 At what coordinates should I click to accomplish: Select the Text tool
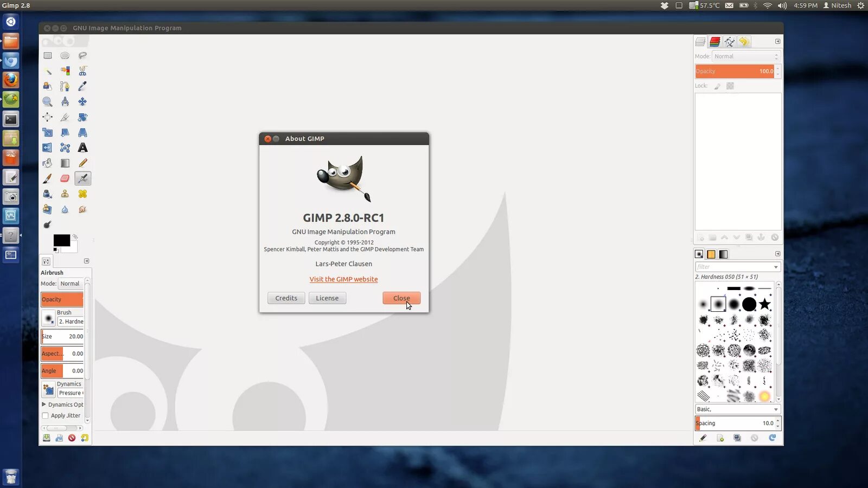[x=82, y=147]
